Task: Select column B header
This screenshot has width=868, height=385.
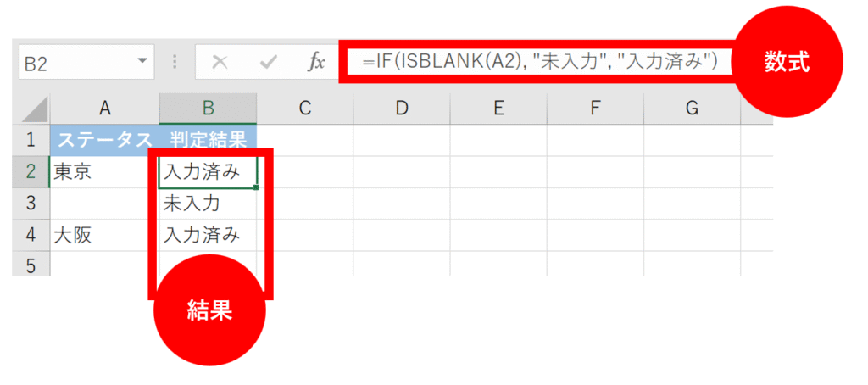Action: tap(208, 108)
